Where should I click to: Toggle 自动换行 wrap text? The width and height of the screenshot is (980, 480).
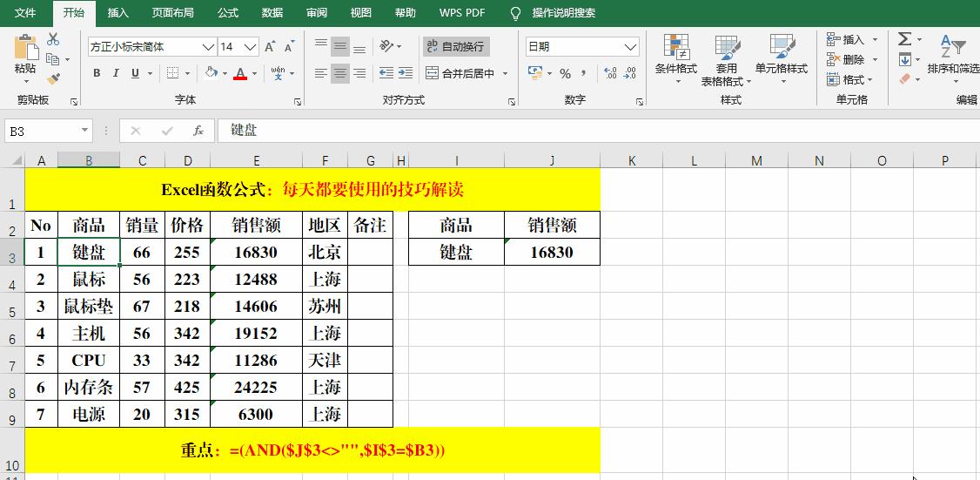456,46
